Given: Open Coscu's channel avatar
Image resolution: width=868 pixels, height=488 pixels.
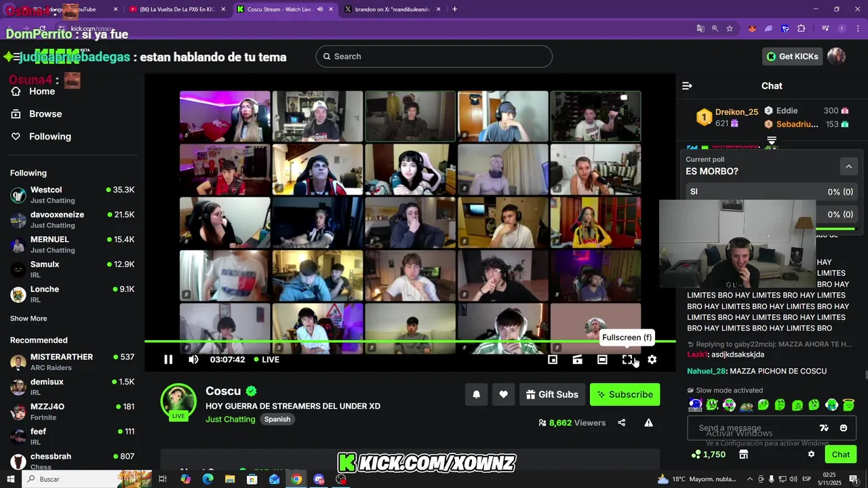Looking at the screenshot, I should point(178,401).
